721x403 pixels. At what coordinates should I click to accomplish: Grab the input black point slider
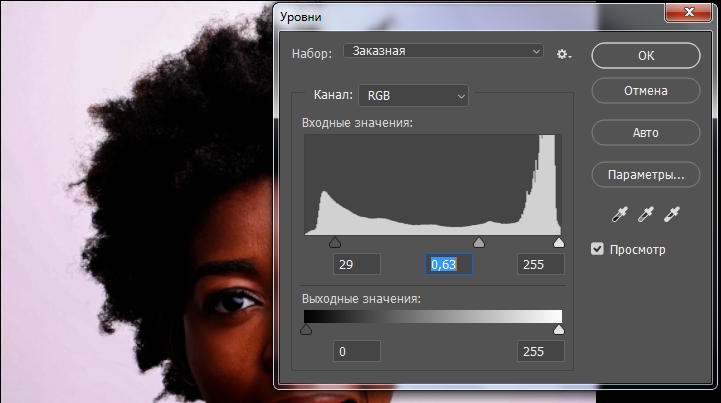[335, 242]
